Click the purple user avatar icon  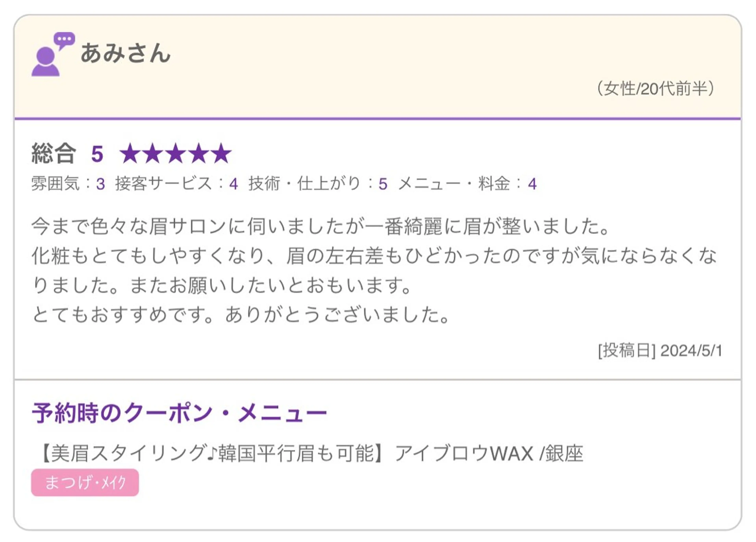pyautogui.click(x=45, y=62)
